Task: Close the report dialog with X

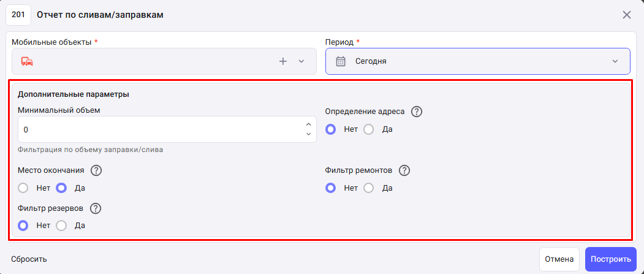Action: click(627, 15)
